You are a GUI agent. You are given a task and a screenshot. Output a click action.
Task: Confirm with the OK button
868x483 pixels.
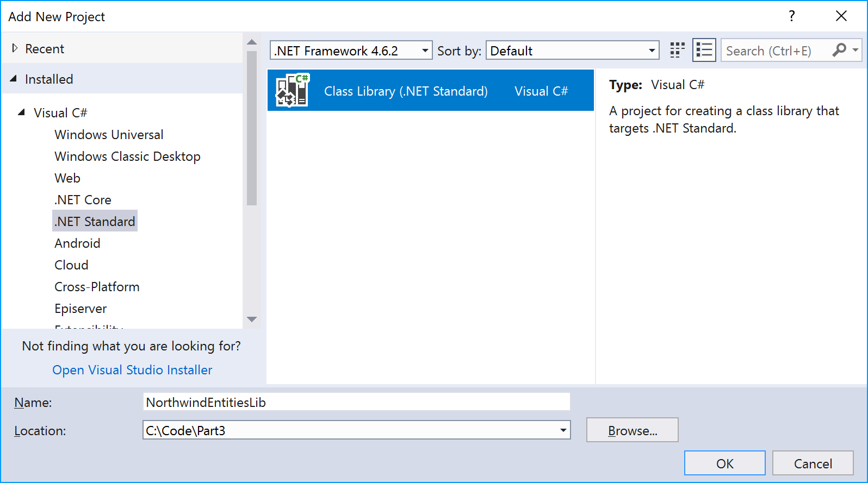[x=724, y=463]
